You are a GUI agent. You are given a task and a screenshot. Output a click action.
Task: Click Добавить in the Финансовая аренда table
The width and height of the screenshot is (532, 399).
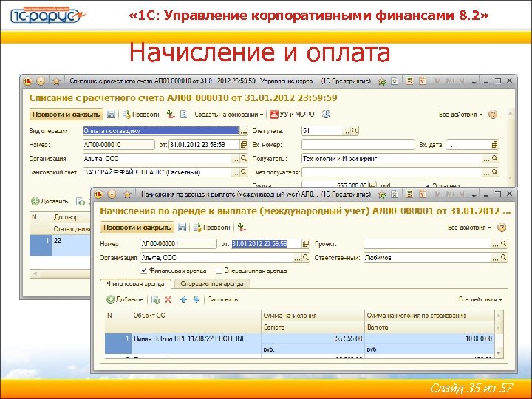point(125,299)
